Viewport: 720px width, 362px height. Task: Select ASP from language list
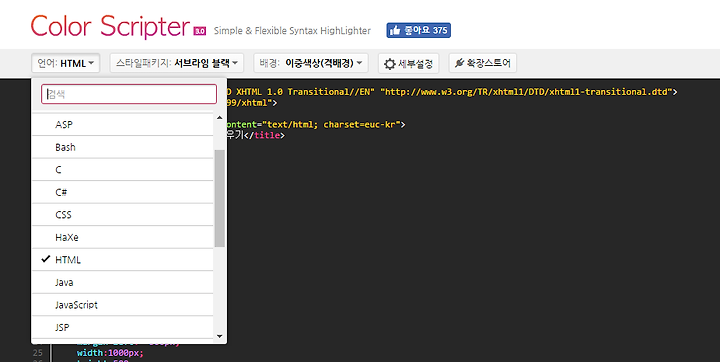point(123,124)
